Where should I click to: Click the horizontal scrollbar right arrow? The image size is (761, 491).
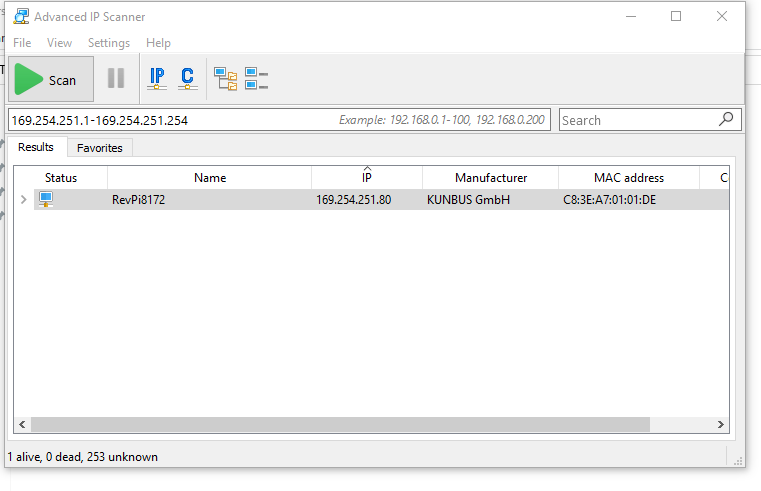coord(721,424)
